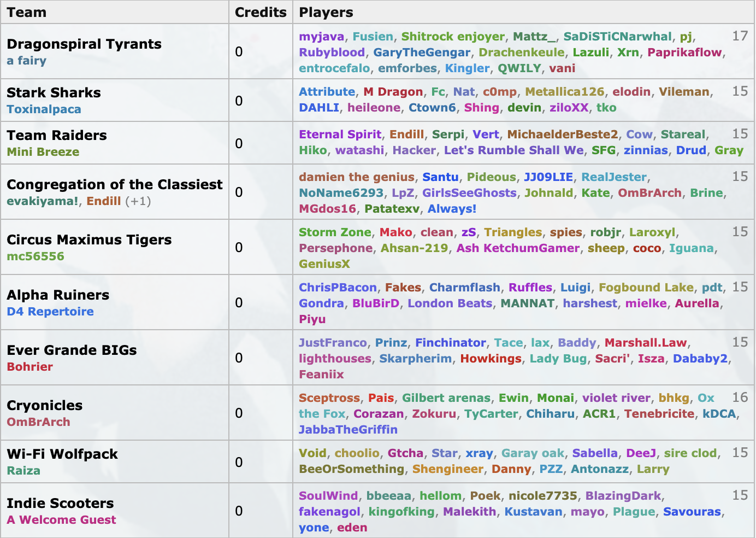The width and height of the screenshot is (756, 538).
Task: Click JabbaTheGriffin player link
Action: (x=348, y=430)
